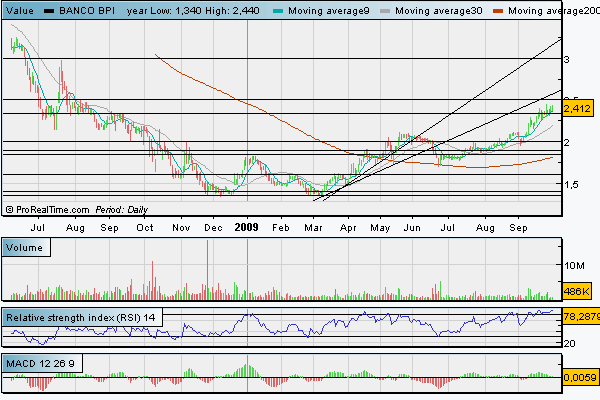Click the volume axis label '10M'
Screen dimensions: 600x400
[x=574, y=265]
